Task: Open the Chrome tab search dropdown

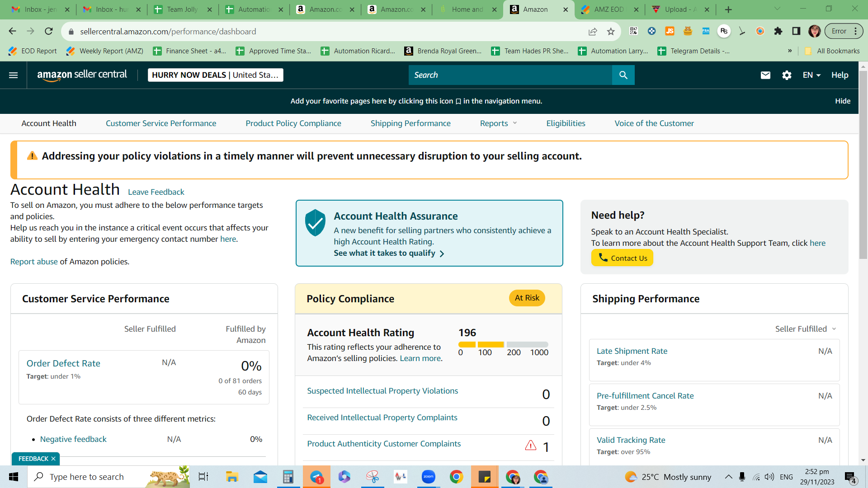Action: pyautogui.click(x=777, y=9)
